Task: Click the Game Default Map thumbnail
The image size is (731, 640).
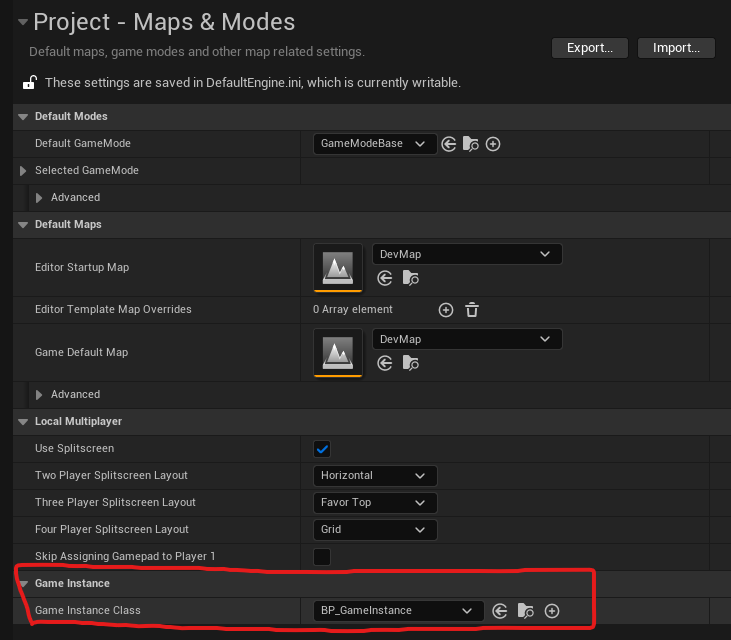Action: click(338, 352)
